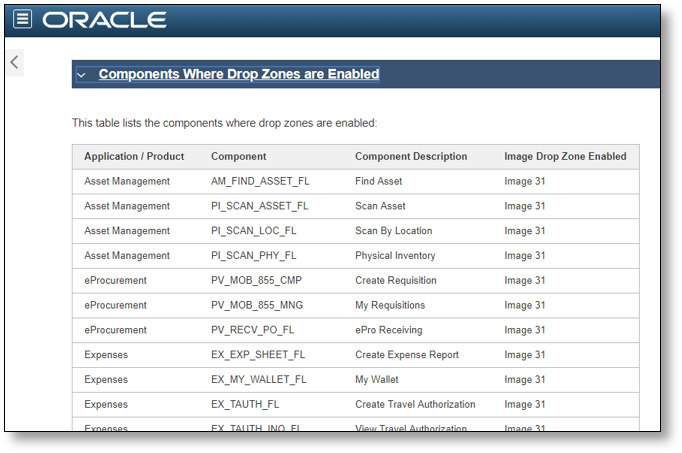The image size is (682, 453).
Task: Select the PV_MOB_855_CMP component cell
Action: 256,280
